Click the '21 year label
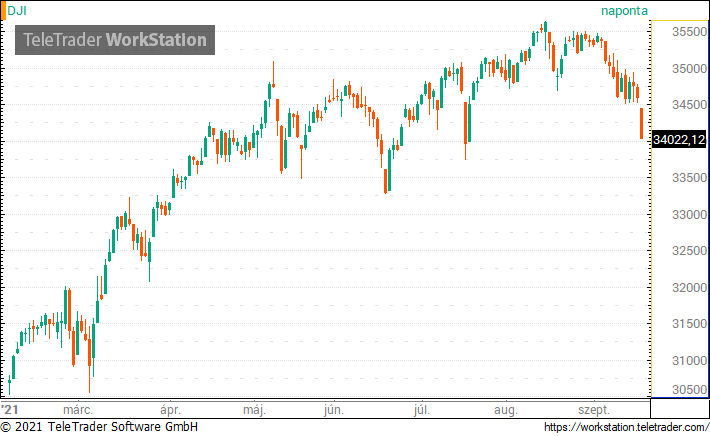Screen dimensions: 710x436 (10, 410)
